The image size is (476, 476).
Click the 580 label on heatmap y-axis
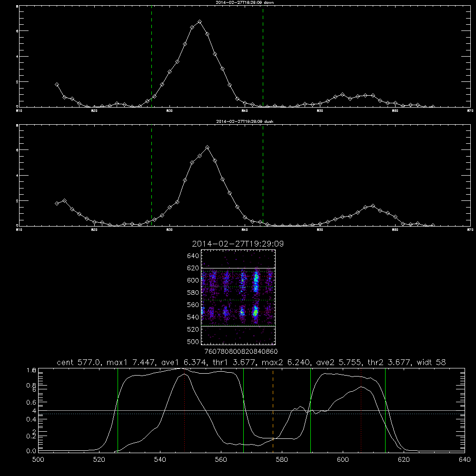tap(193, 293)
